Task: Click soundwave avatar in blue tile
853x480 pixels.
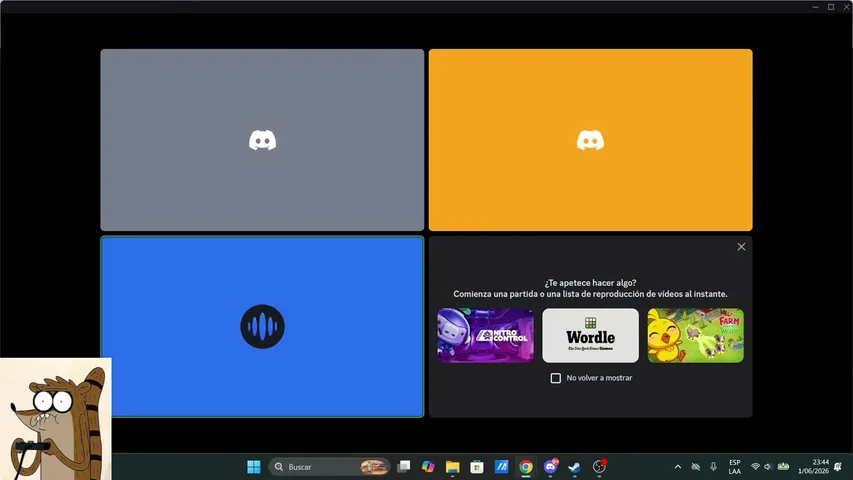Action: tap(262, 327)
